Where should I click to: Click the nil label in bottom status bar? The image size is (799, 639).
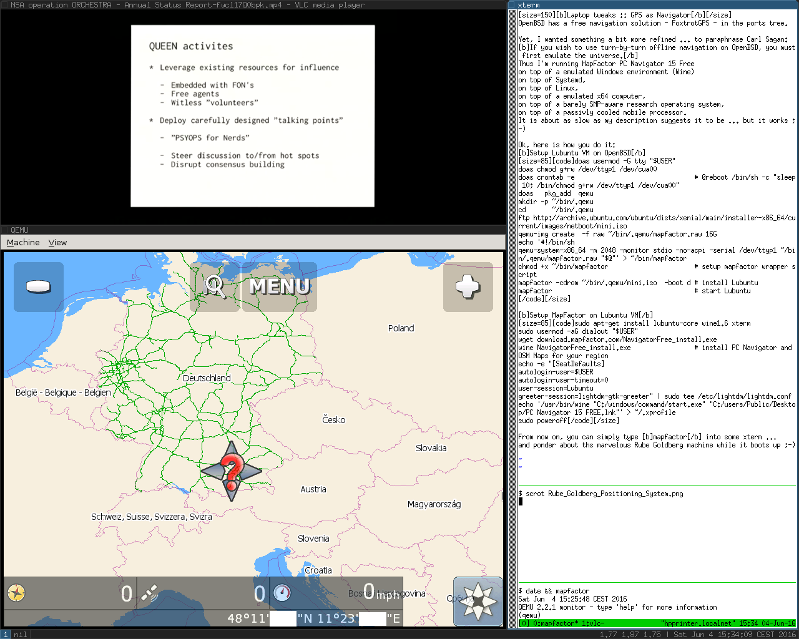[20, 634]
